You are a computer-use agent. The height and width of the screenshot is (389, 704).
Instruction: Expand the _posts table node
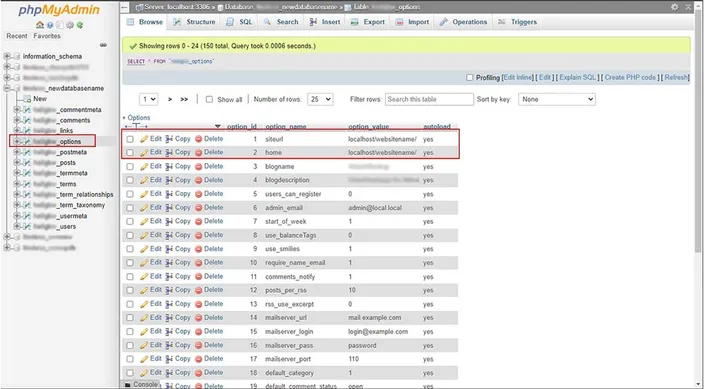[x=17, y=163]
